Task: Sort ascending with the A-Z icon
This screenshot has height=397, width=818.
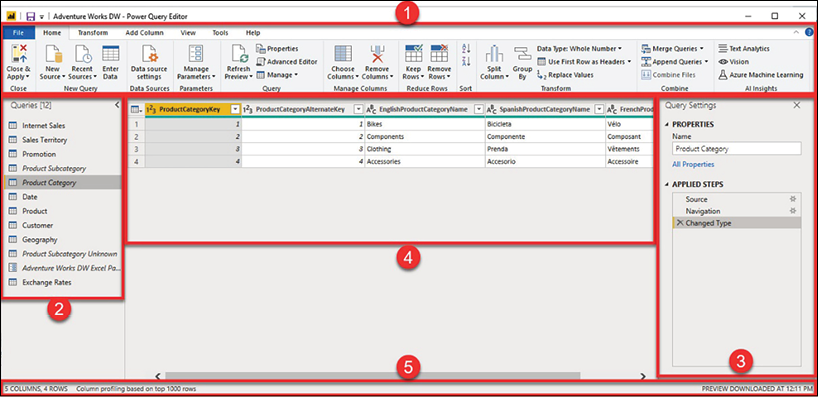Action: tap(466, 49)
